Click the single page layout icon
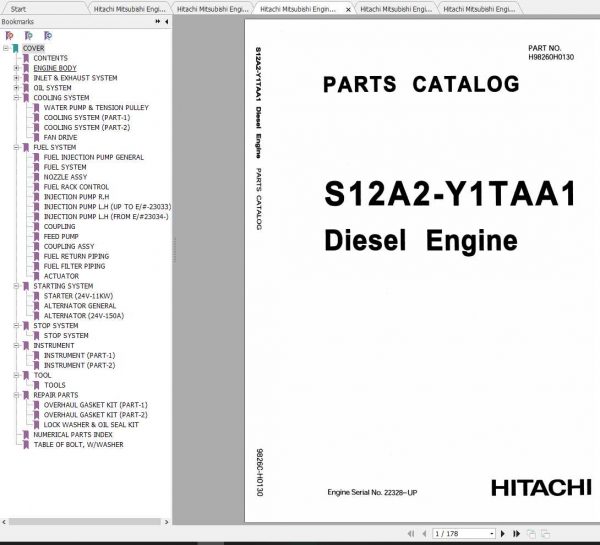The width and height of the screenshot is (600, 545). coord(531,534)
